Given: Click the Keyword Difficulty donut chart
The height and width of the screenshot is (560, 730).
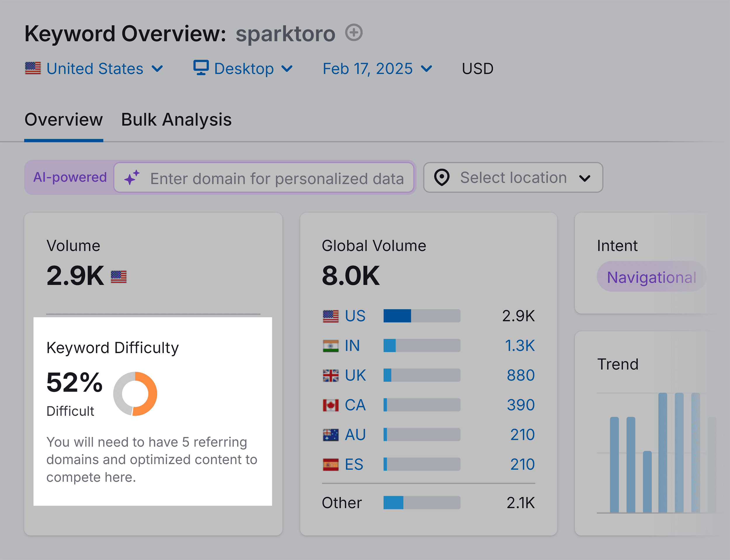Looking at the screenshot, I should 135,394.
